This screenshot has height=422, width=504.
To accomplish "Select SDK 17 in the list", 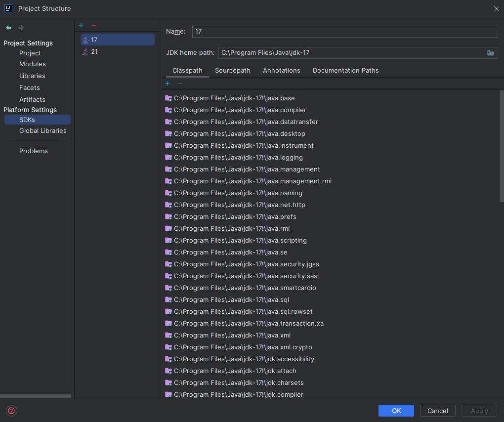I will 117,40.
